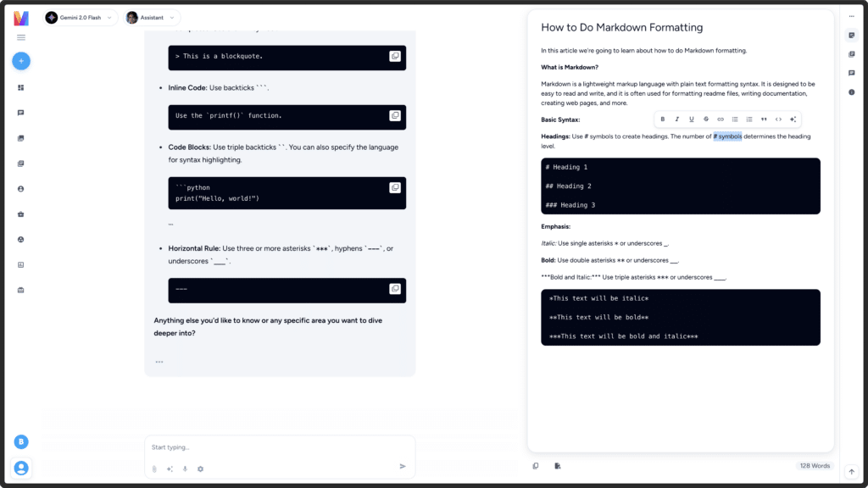
Task: Copy the python code block snippet
Action: [395, 187]
